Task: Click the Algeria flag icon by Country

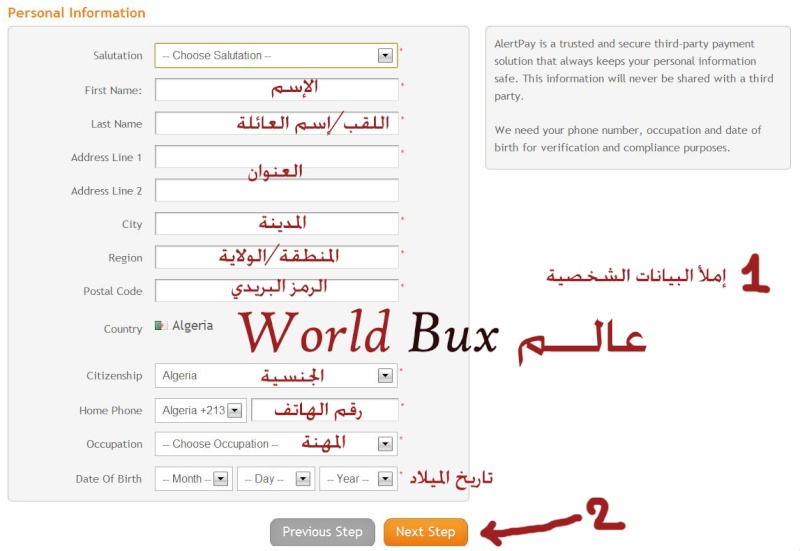Action: pos(161,325)
